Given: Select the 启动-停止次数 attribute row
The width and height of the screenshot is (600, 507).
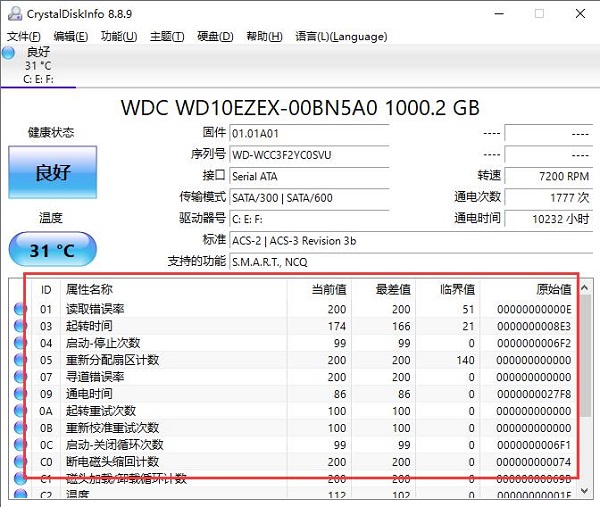Looking at the screenshot, I should coord(293,342).
